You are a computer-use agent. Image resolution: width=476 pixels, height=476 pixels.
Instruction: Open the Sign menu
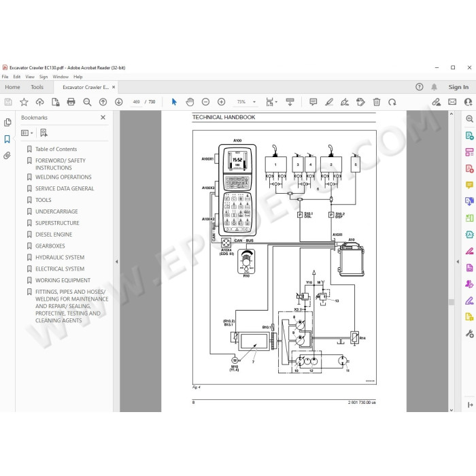point(44,77)
